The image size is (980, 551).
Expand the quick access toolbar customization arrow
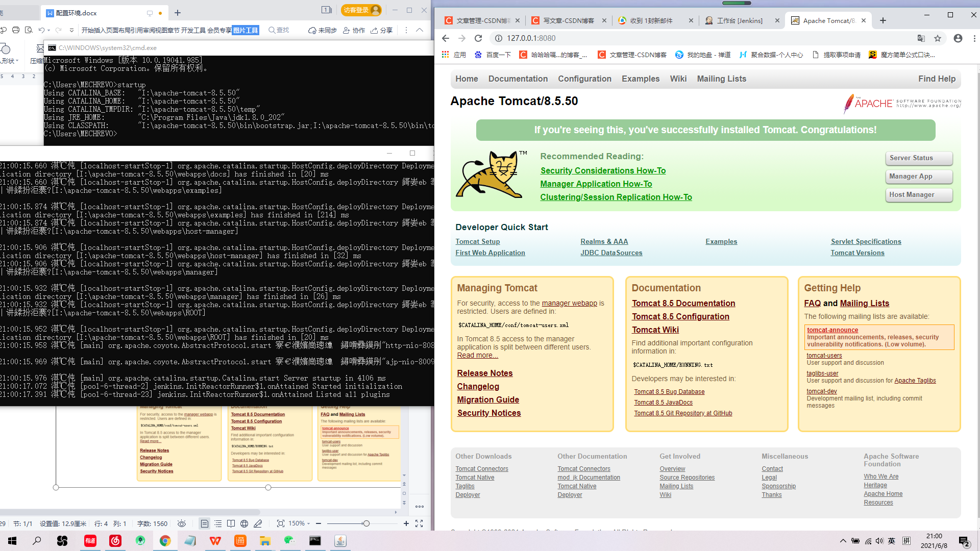click(x=71, y=30)
